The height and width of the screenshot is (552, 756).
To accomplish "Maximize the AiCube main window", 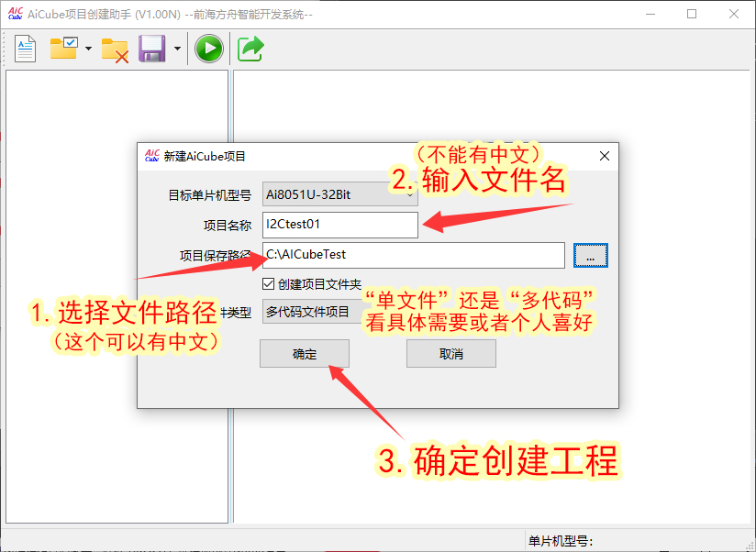I will 692,14.
